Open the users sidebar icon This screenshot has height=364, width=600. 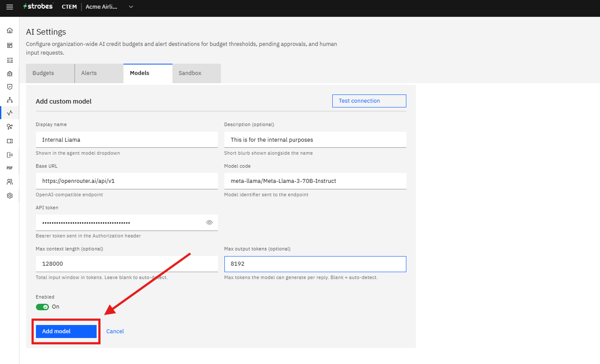pos(10,182)
